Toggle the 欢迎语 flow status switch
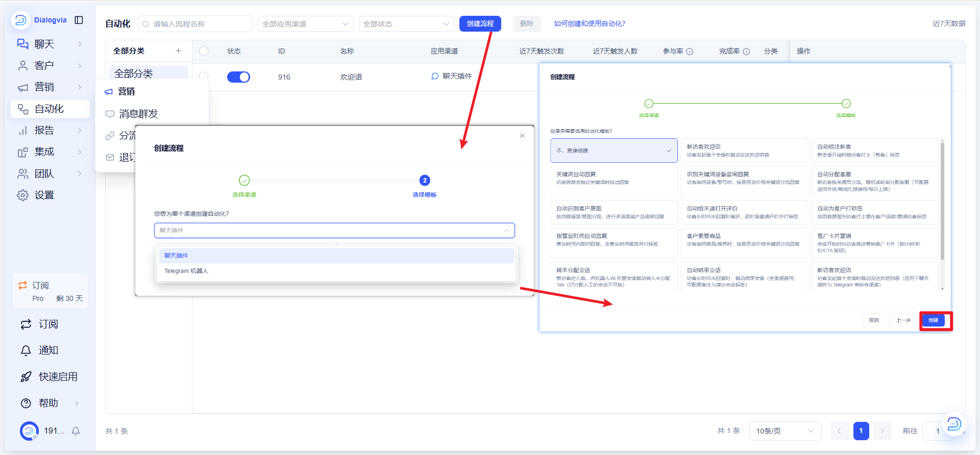 238,77
